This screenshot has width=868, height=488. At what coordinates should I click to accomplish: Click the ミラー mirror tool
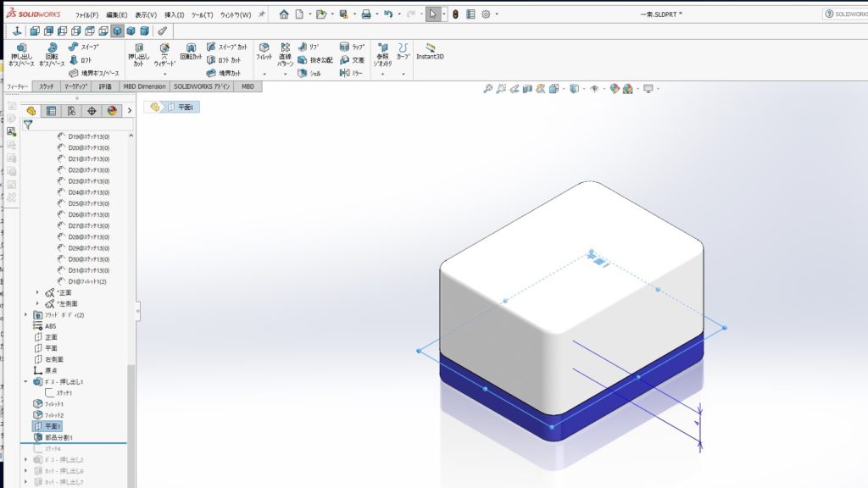click(351, 74)
